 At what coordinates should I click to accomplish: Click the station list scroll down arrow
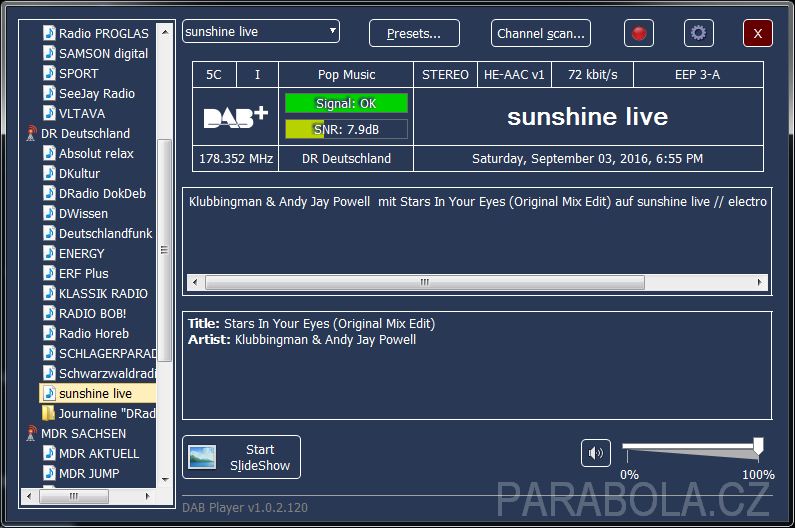tap(165, 479)
